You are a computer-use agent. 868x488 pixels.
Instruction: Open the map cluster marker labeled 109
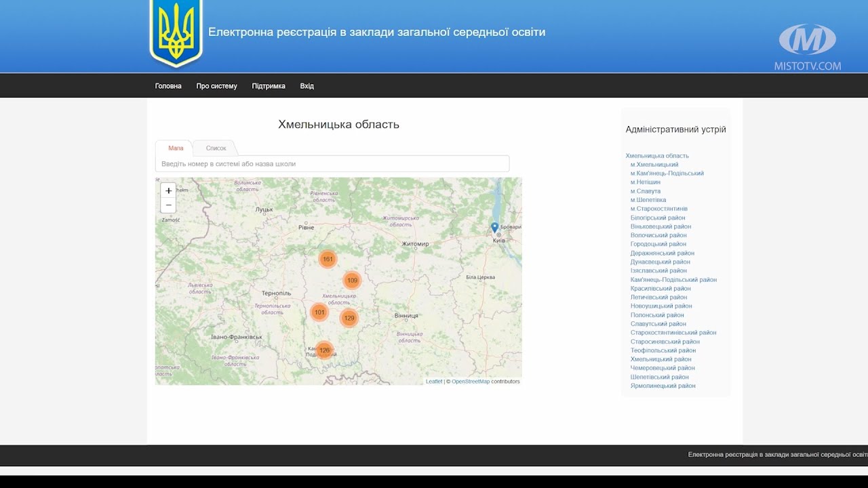(351, 280)
